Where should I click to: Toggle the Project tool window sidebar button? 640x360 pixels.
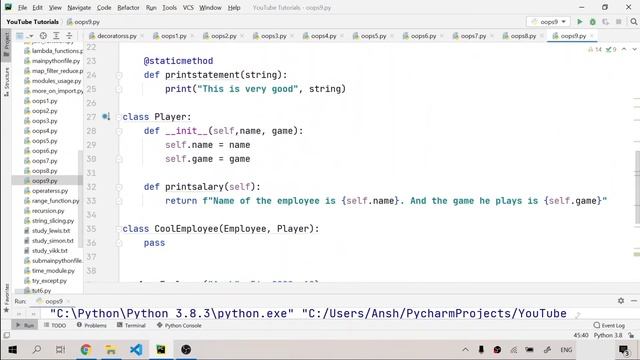[x=6, y=44]
